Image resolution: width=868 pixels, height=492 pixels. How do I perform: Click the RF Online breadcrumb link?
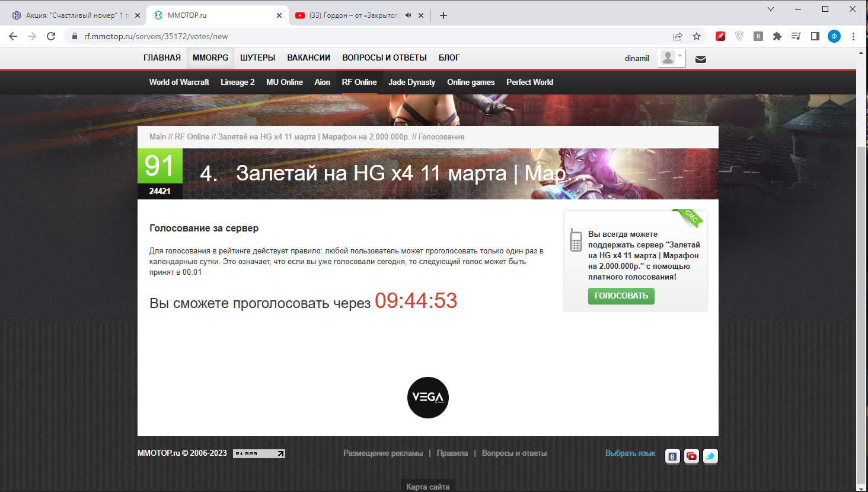(x=192, y=137)
